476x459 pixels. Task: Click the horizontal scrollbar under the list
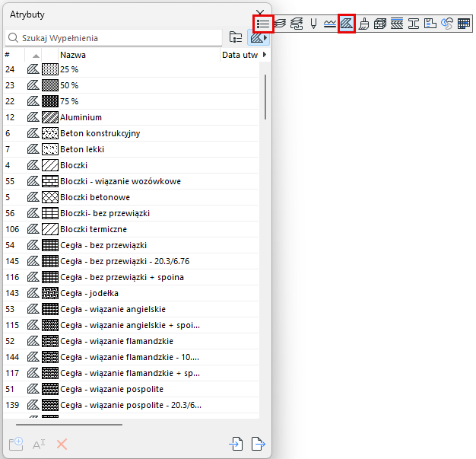(69, 425)
